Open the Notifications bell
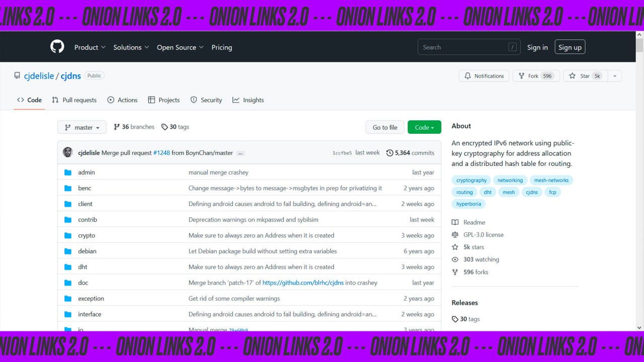The image size is (644, 362). [x=468, y=75]
